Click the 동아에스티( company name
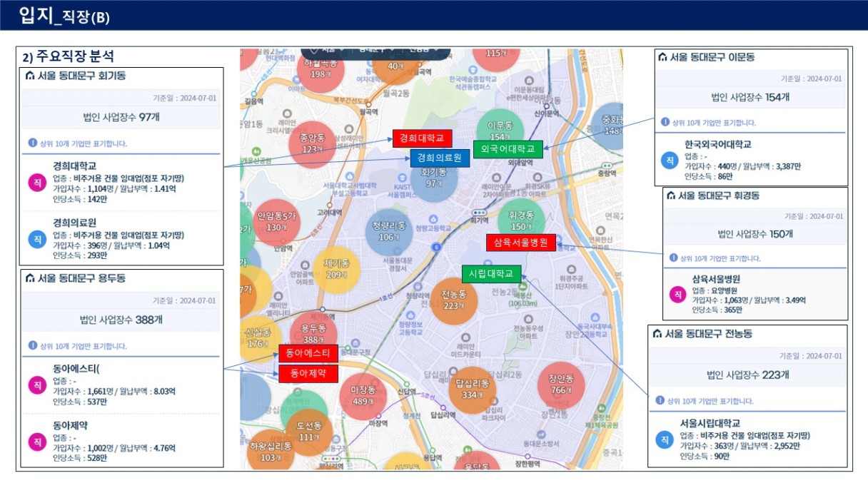 [x=76, y=368]
